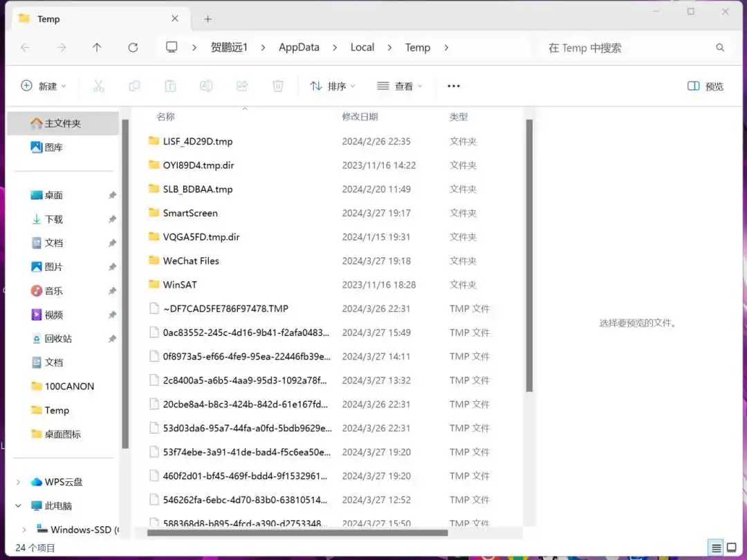
Task: Sort files by 修改日期 column header
Action: 360,117
